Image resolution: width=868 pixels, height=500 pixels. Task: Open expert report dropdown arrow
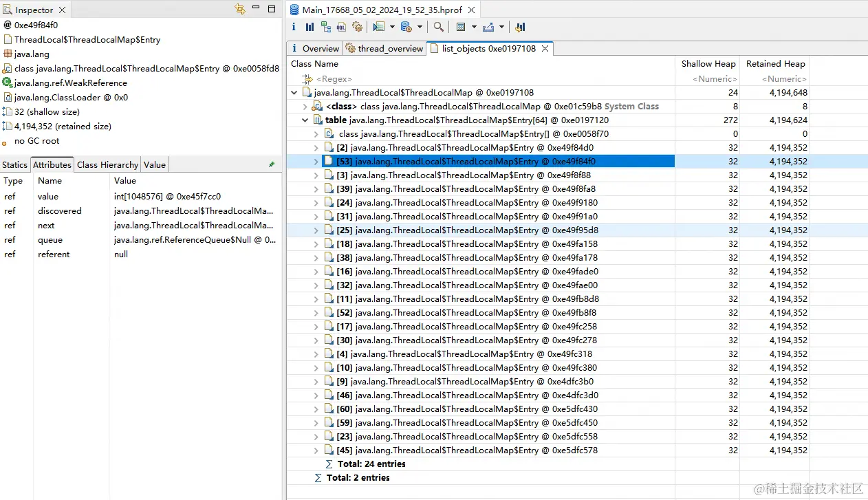point(391,27)
